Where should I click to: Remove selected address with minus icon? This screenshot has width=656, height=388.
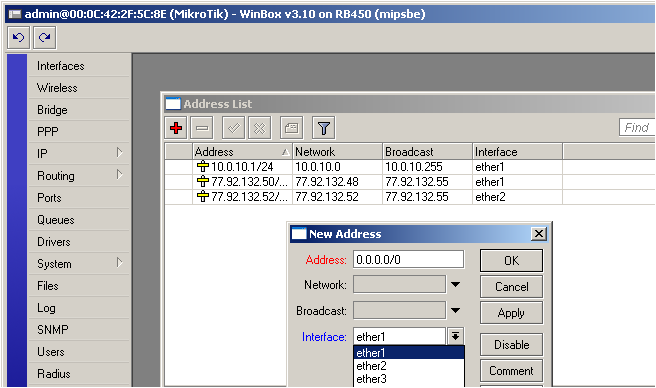click(202, 128)
